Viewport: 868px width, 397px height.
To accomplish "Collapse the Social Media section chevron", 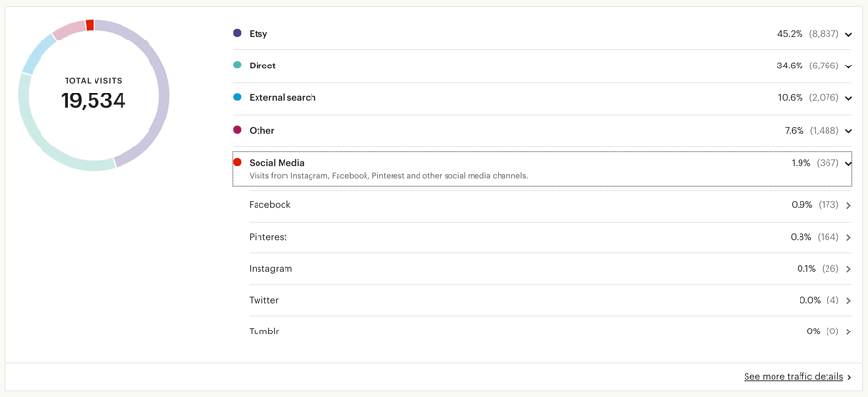I will pyautogui.click(x=848, y=163).
